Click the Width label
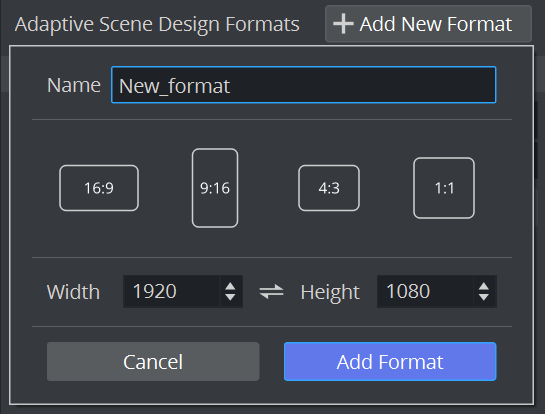 [73, 292]
